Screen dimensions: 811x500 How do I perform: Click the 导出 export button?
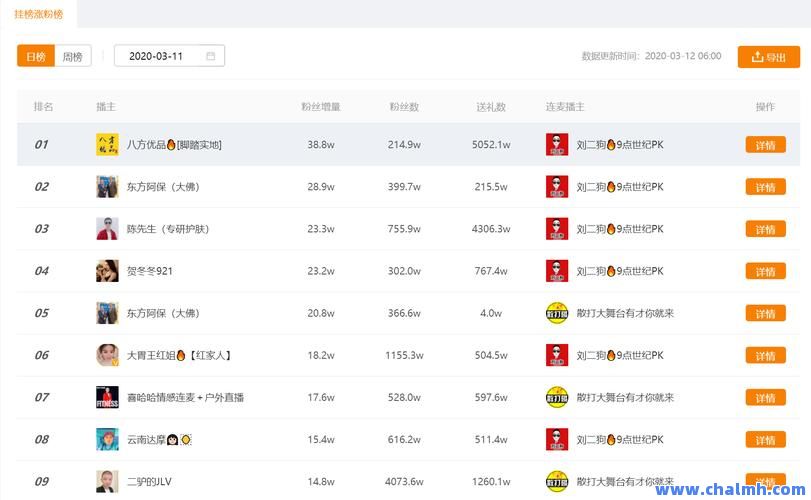768,57
